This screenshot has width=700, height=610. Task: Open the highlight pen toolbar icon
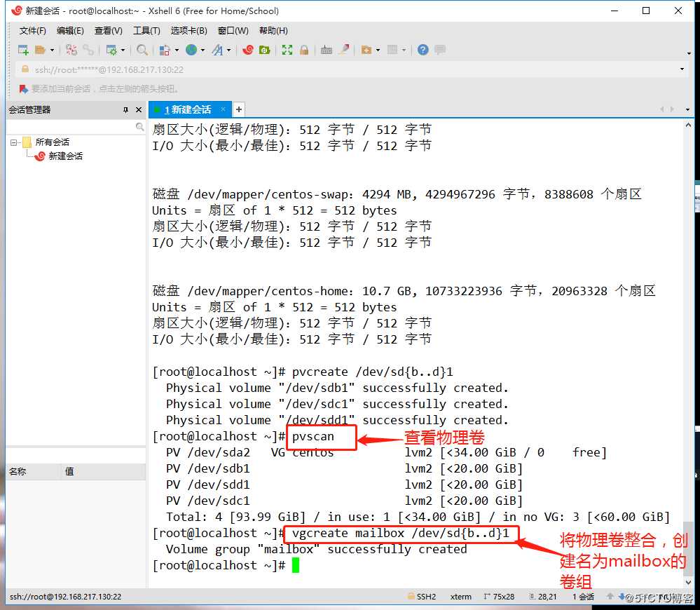[x=343, y=50]
